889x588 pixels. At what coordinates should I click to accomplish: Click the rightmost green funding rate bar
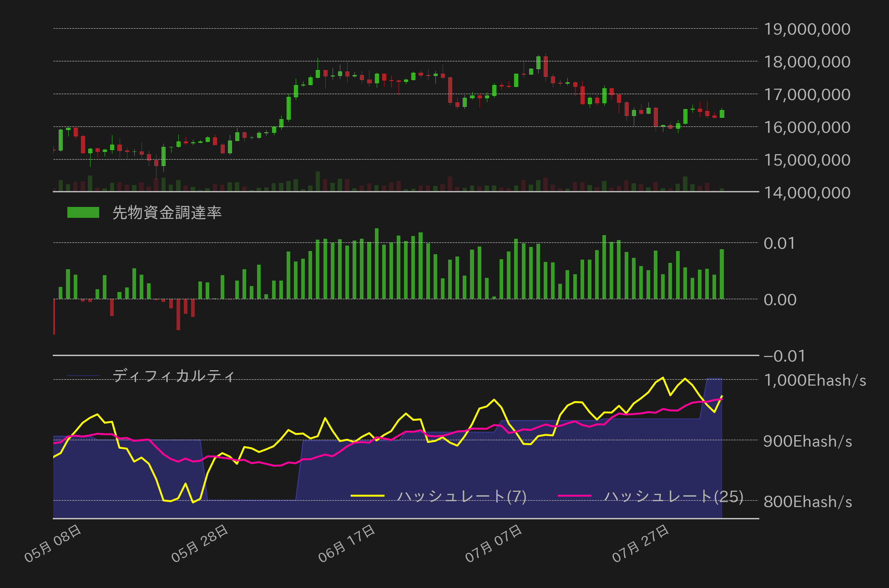[x=722, y=274]
